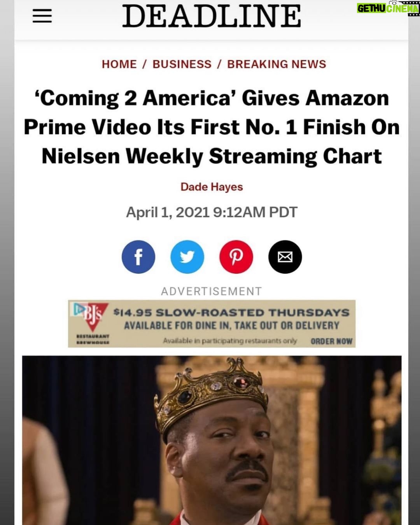Image resolution: width=420 pixels, height=525 pixels.
Task: Send article via email icon
Action: pyautogui.click(x=285, y=257)
